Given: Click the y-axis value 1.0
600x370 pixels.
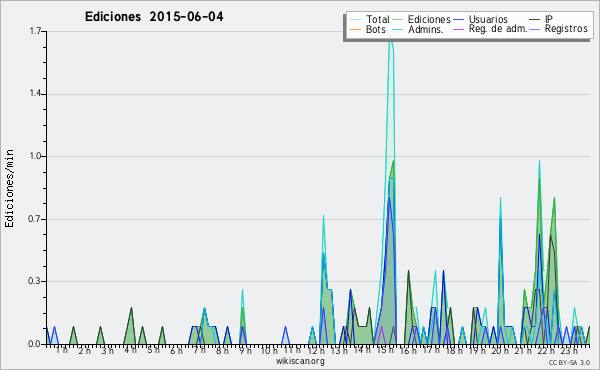Looking at the screenshot, I should pyautogui.click(x=35, y=156).
